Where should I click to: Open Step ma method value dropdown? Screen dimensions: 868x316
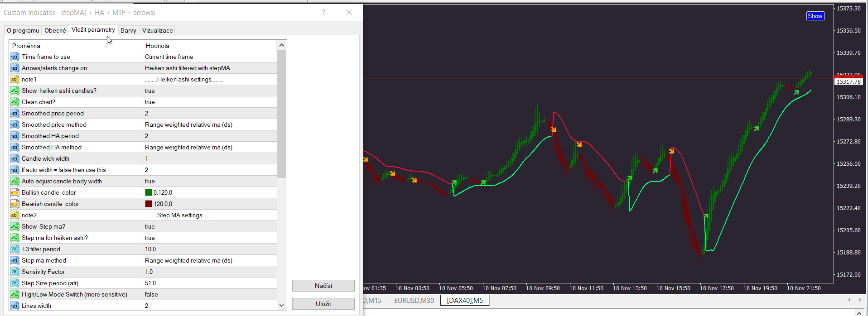coord(210,260)
